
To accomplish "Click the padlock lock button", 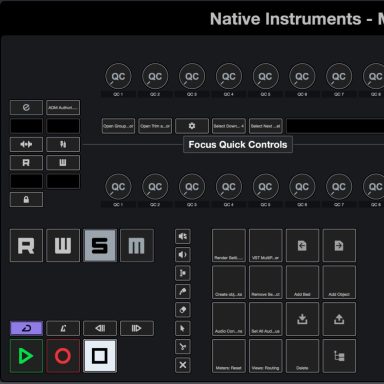I will point(26,199).
